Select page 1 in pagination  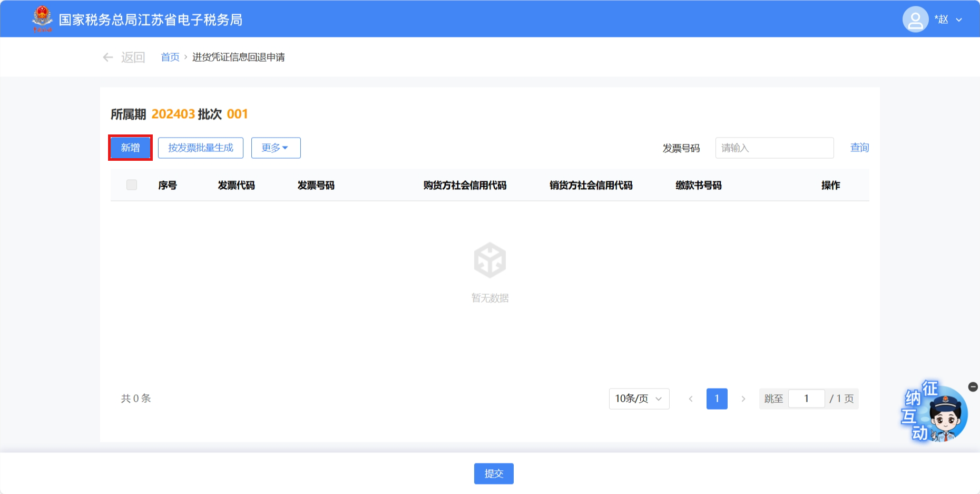tap(717, 399)
